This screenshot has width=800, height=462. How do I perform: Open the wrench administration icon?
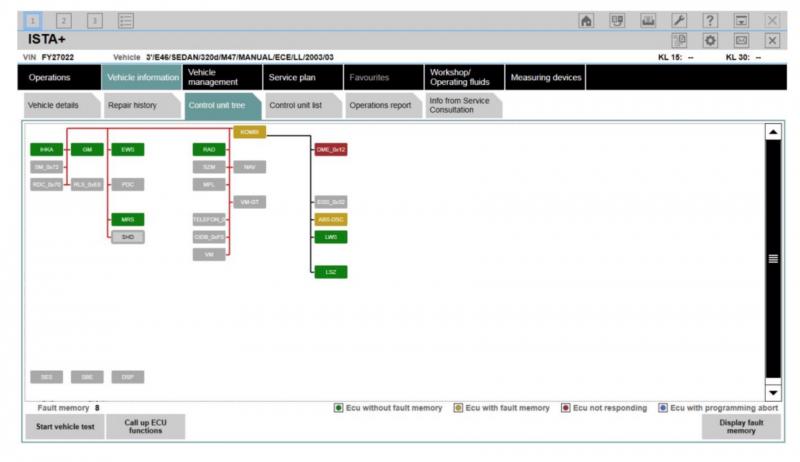679,21
